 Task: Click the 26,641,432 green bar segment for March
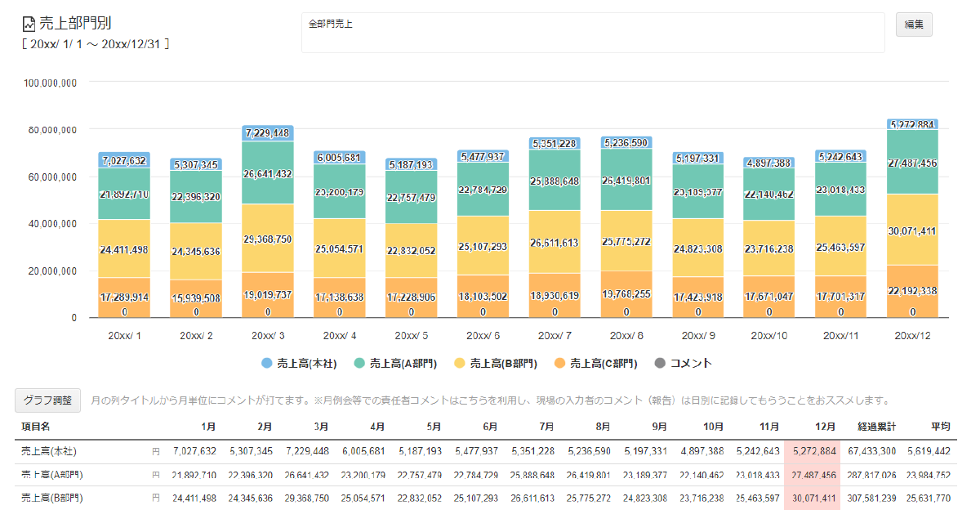click(x=268, y=172)
